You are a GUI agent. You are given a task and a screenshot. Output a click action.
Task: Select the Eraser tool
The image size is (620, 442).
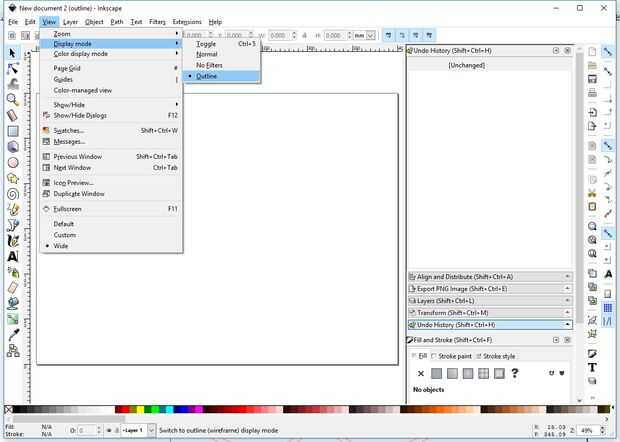[13, 288]
